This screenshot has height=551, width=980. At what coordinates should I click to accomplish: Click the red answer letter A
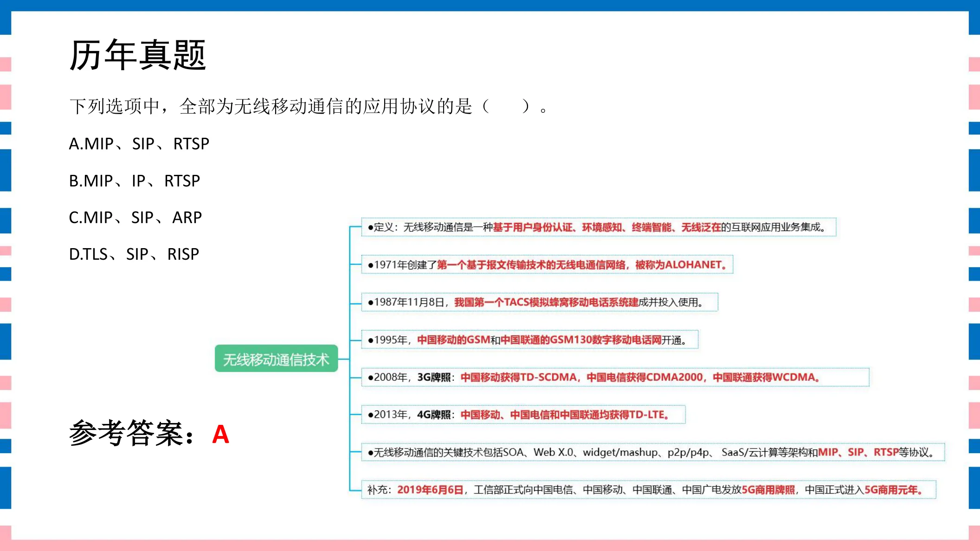tap(220, 435)
